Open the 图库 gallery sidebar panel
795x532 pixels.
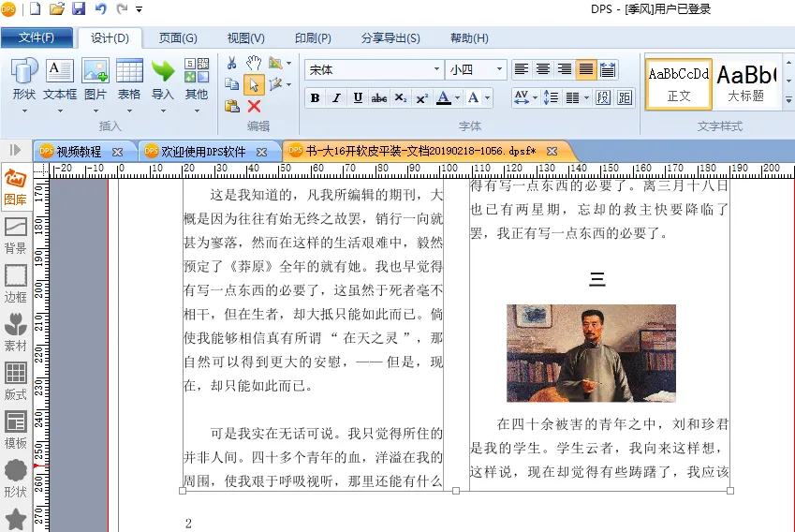[16, 185]
